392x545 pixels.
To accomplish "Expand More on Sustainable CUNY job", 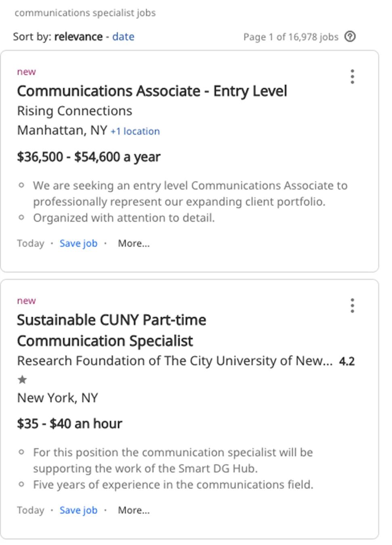I will (134, 510).
